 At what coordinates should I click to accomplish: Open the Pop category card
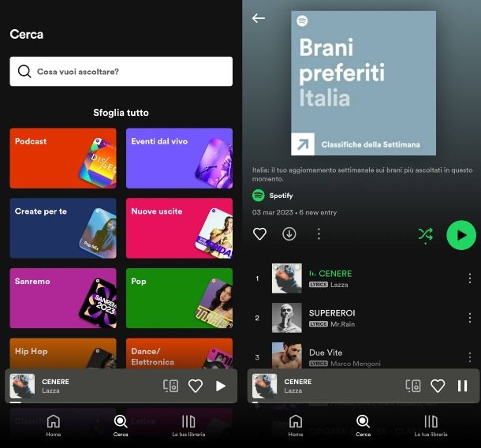179,298
